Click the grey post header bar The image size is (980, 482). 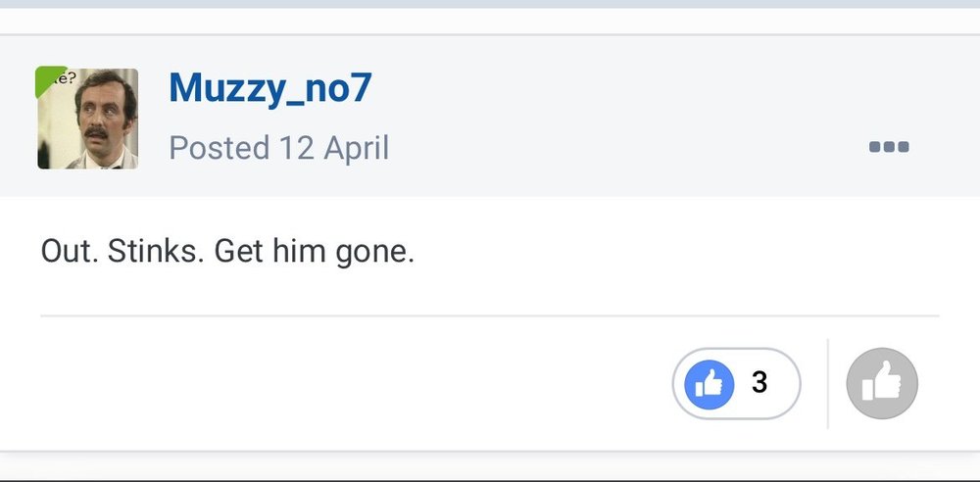(x=490, y=117)
